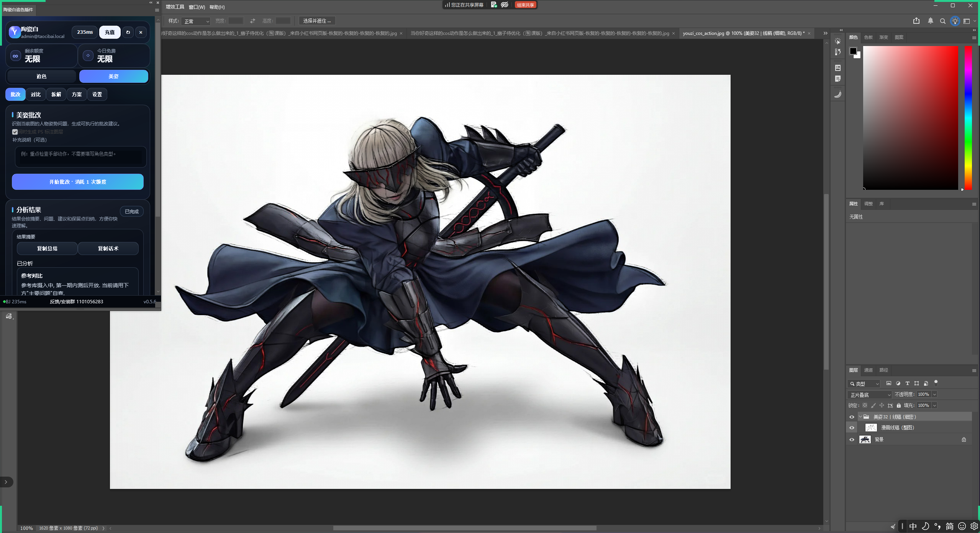Screen dimensions: 980x533
Task: Open Layers panel hamburger menu
Action: click(974, 370)
